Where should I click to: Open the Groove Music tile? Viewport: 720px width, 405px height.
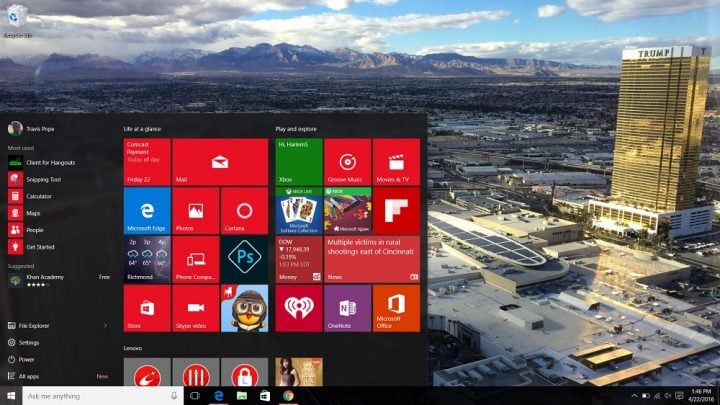point(348,162)
